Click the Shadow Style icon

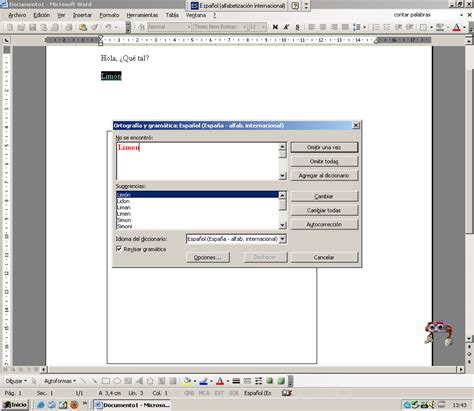(270, 381)
